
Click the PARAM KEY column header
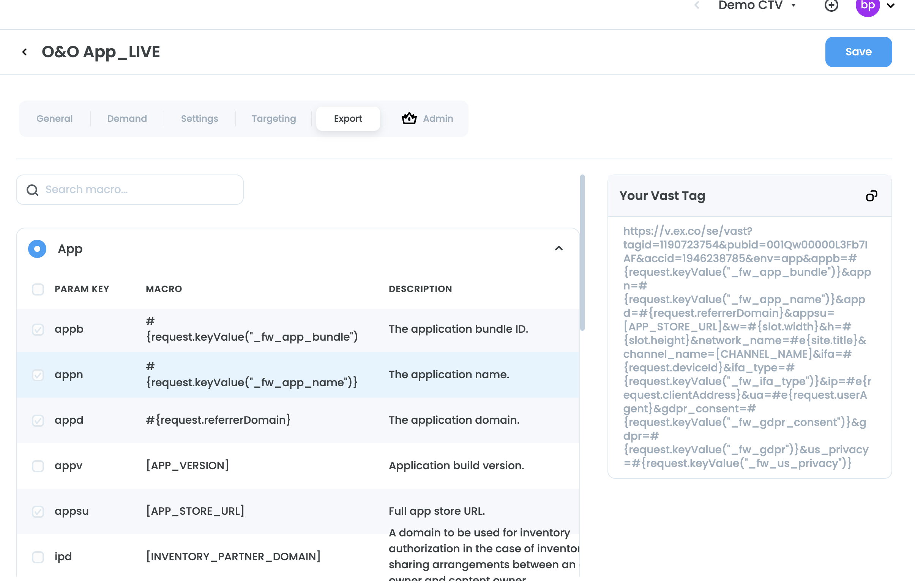click(x=82, y=289)
